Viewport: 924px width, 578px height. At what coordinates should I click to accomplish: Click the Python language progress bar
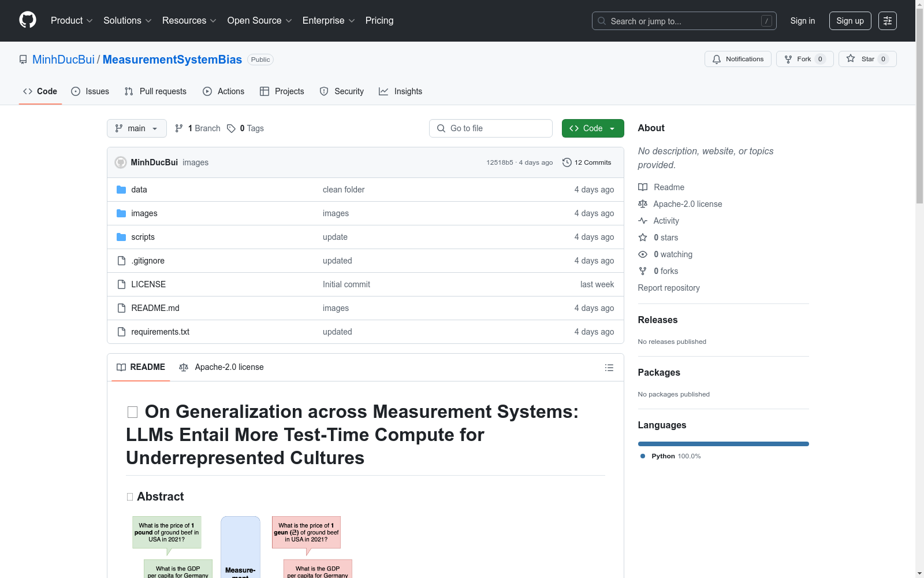[x=724, y=444]
